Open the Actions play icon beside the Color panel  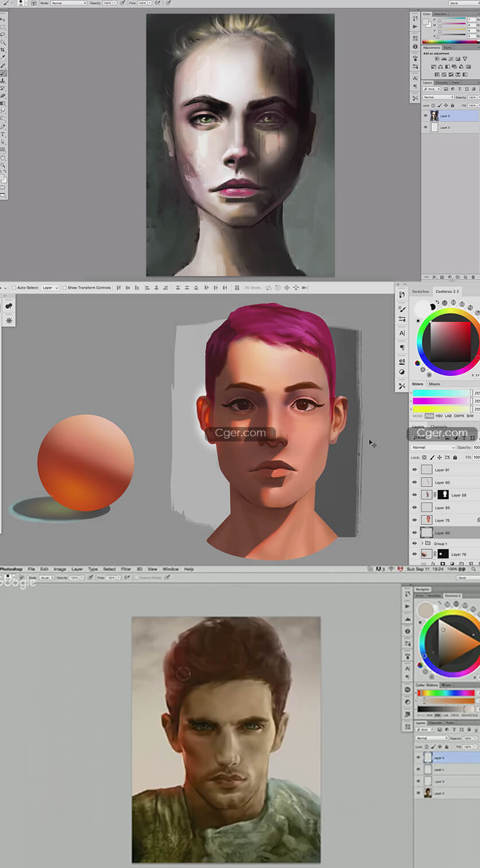pos(415,26)
